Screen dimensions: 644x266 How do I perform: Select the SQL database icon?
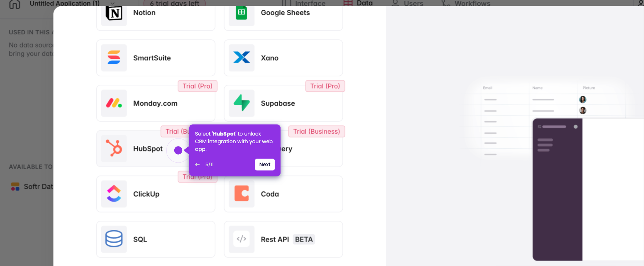[x=114, y=239]
